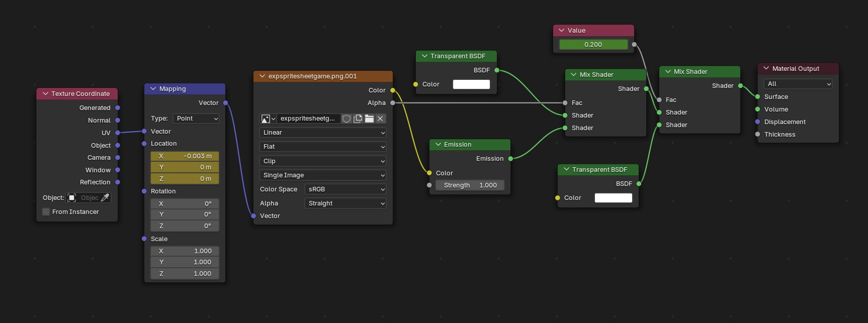This screenshot has width=868, height=323.
Task: Click the Rotation Z 0° field
Action: click(185, 226)
